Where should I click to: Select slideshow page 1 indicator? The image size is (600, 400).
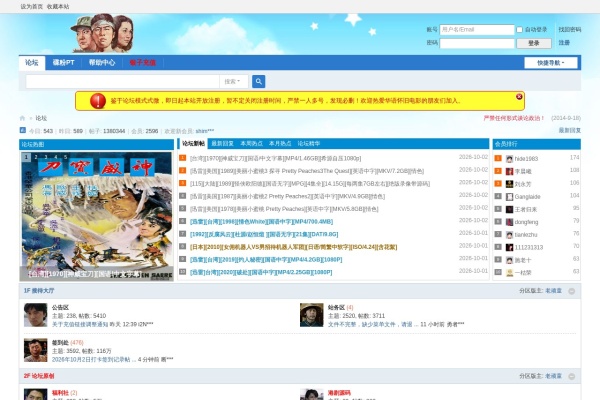pyautogui.click(x=26, y=157)
